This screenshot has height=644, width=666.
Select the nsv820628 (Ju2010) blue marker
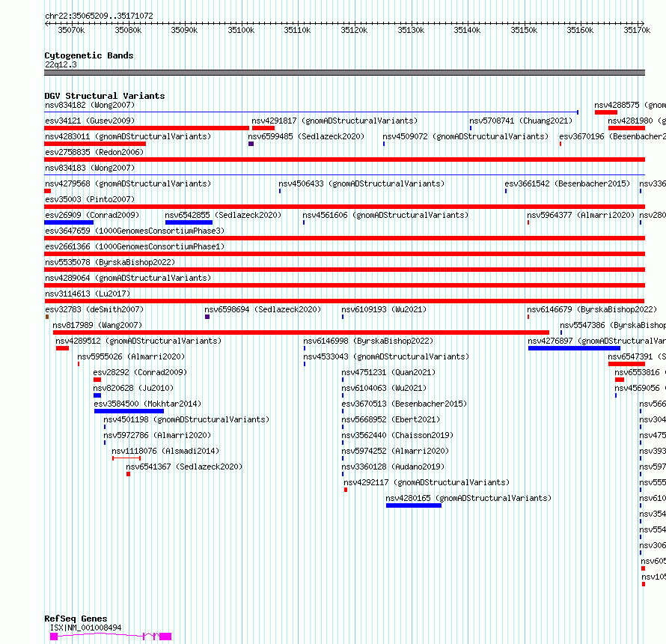97,395
